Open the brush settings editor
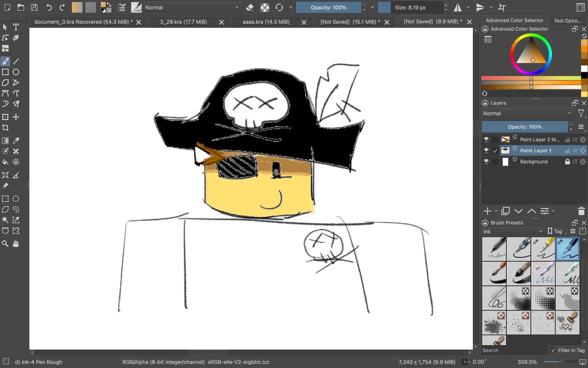Viewport: 588px width, 368px height. tap(122, 7)
